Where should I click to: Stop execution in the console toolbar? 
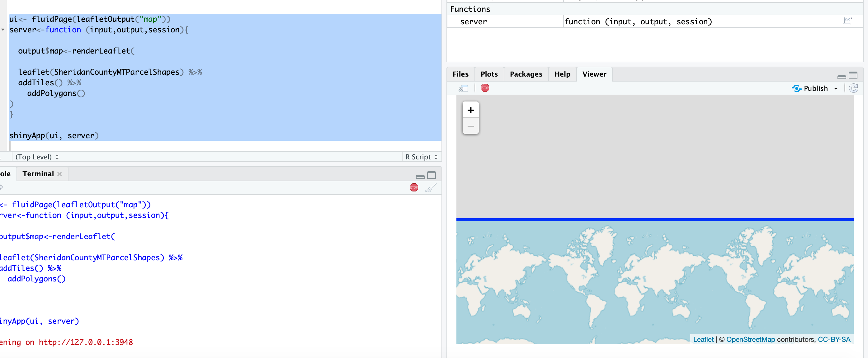[x=414, y=187]
